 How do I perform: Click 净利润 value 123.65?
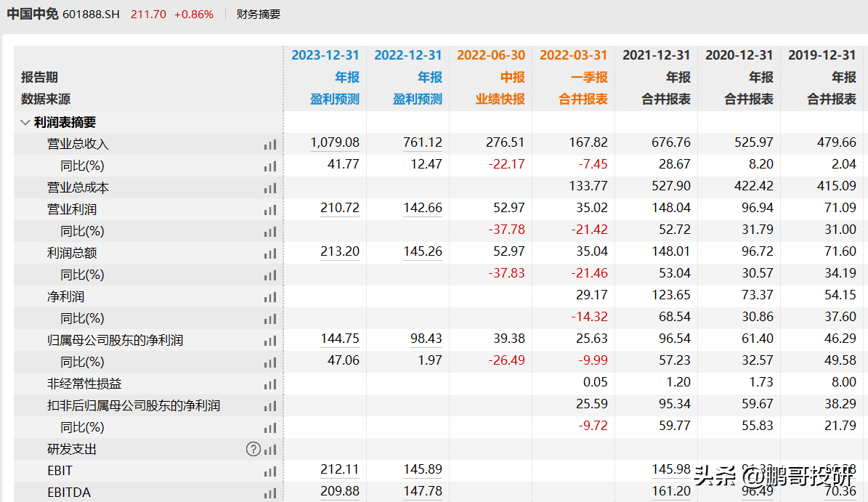[x=671, y=295]
